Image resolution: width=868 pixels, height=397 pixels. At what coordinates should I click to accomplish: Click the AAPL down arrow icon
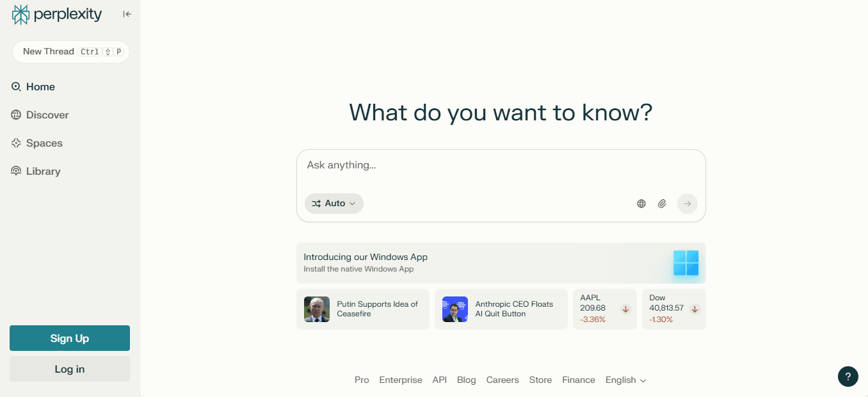(x=626, y=309)
